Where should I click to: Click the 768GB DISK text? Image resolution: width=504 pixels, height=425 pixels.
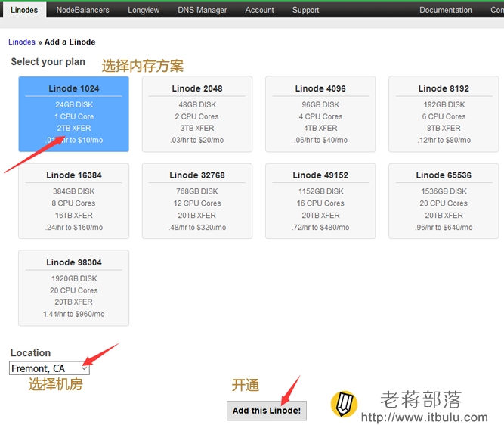(197, 191)
